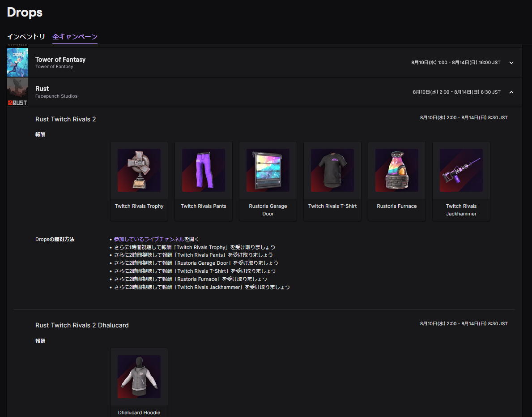Image resolution: width=532 pixels, height=417 pixels.
Task: Click the Rust Twitch Rivals 2 date range
Action: (x=464, y=117)
